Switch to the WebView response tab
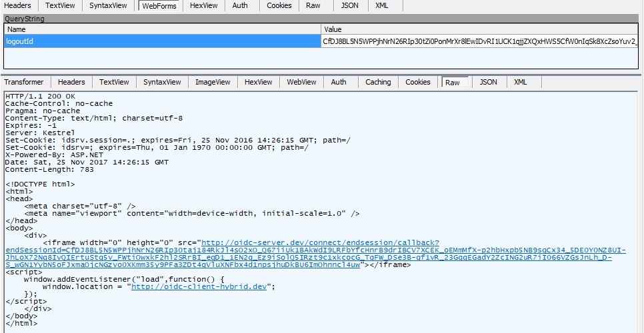This screenshot has height=333, width=644. point(301,82)
